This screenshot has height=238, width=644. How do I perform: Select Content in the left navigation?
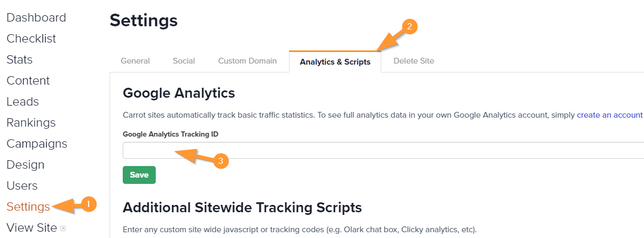click(x=28, y=81)
